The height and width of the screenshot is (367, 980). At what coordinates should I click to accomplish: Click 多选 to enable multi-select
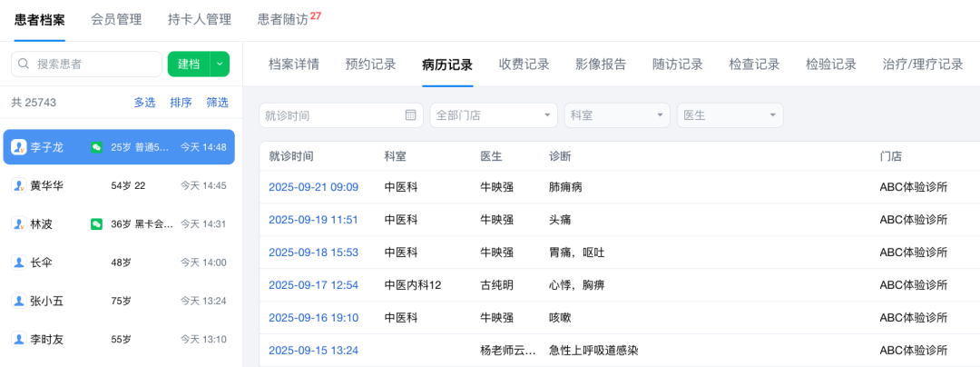coord(145,103)
